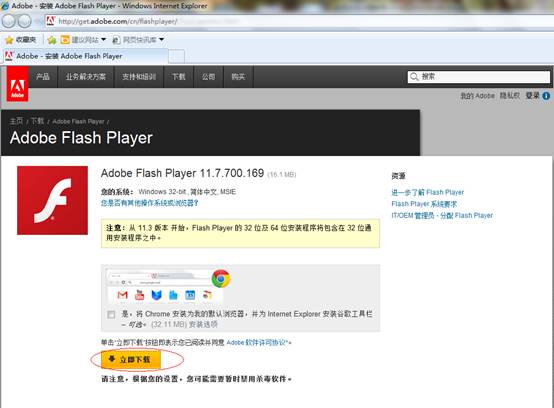Open the 业务解决方案 menu
This screenshot has height=408, width=554.
click(x=86, y=77)
